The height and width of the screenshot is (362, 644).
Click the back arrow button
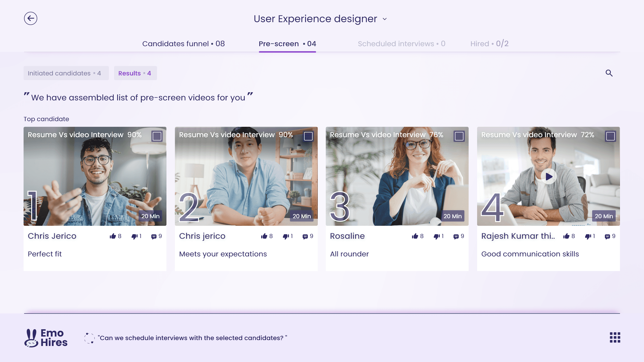[x=30, y=18]
